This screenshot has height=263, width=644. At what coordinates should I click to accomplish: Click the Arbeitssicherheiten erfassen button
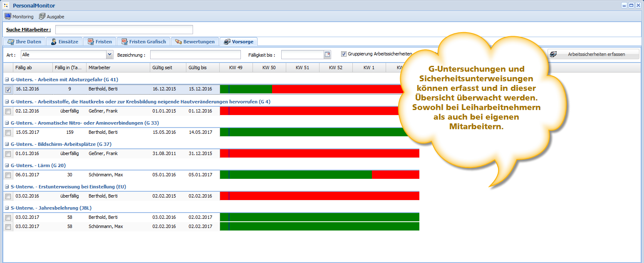(592, 54)
